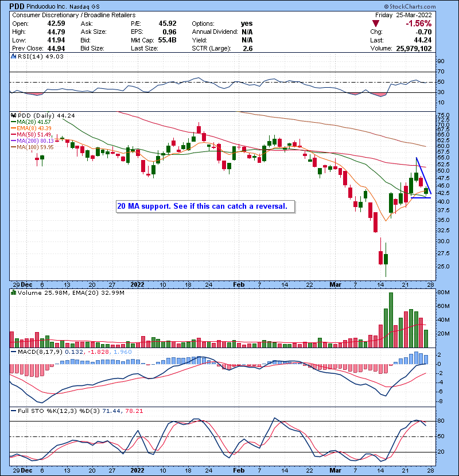This screenshot has height=476, width=459.
Task: Click the red down-triangle change indicator
Action: [376, 24]
